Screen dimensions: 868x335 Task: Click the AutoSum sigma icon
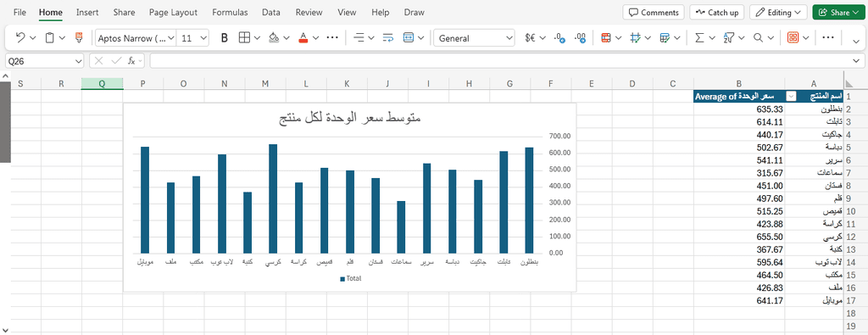pyautogui.click(x=699, y=37)
